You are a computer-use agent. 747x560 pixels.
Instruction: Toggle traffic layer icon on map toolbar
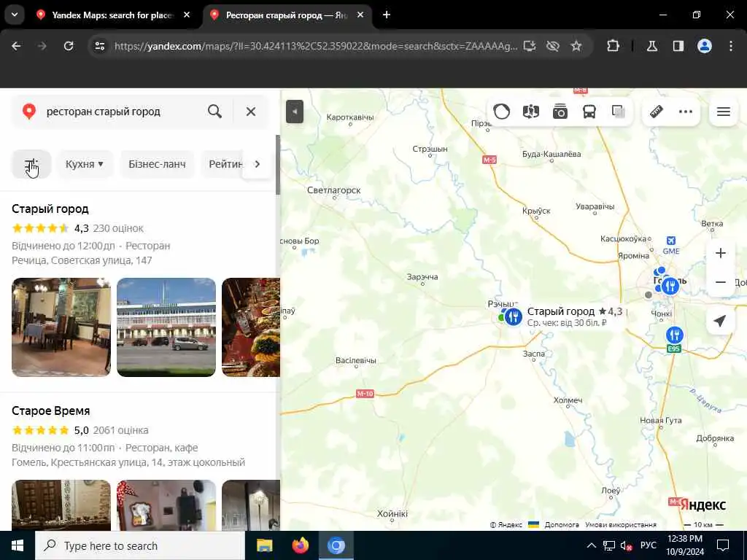pos(502,112)
